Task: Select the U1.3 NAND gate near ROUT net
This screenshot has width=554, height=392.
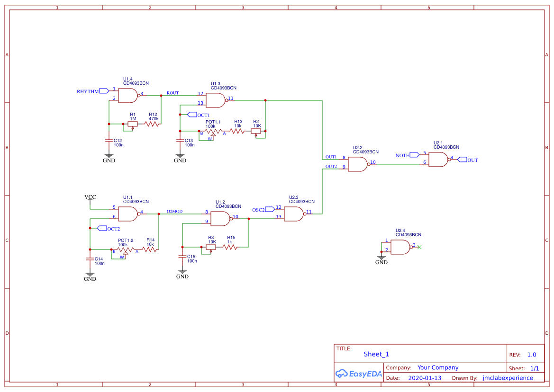Action: point(216,100)
